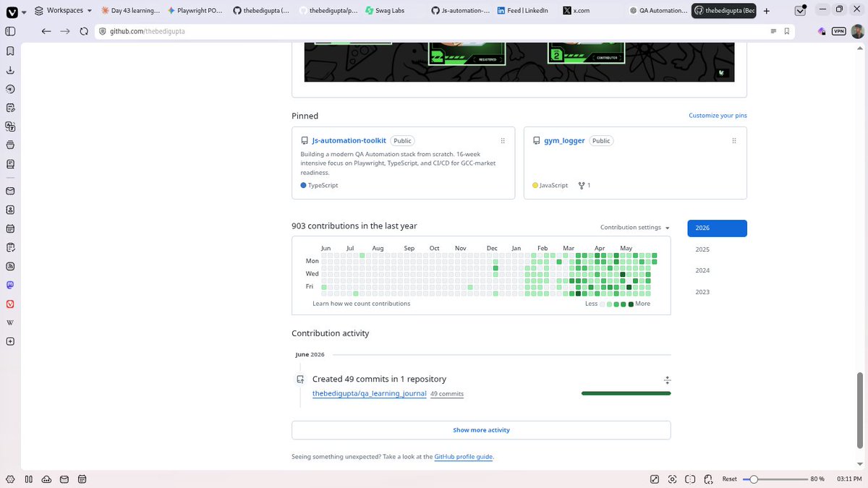Image resolution: width=868 pixels, height=488 pixels.
Task: Open the mail icon in the status bar
Action: [64, 479]
